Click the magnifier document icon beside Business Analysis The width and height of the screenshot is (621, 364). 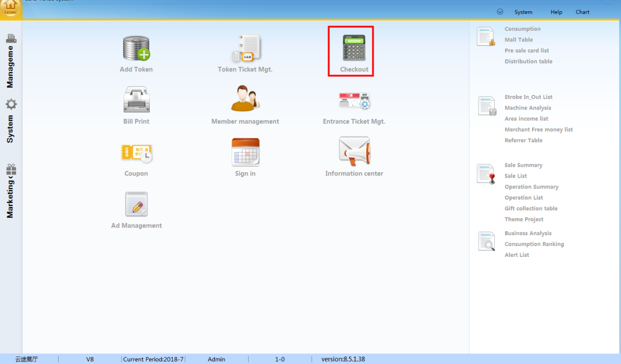tap(486, 241)
